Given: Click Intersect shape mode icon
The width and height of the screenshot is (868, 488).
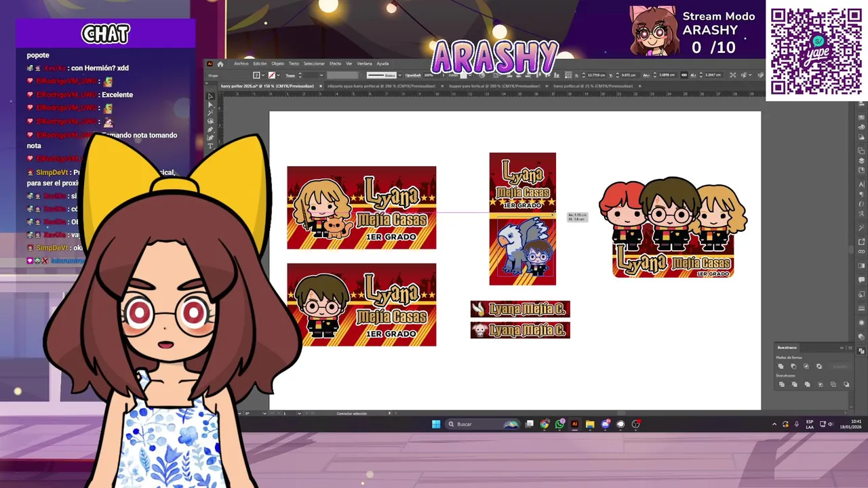Looking at the screenshot, I should coord(806,366).
